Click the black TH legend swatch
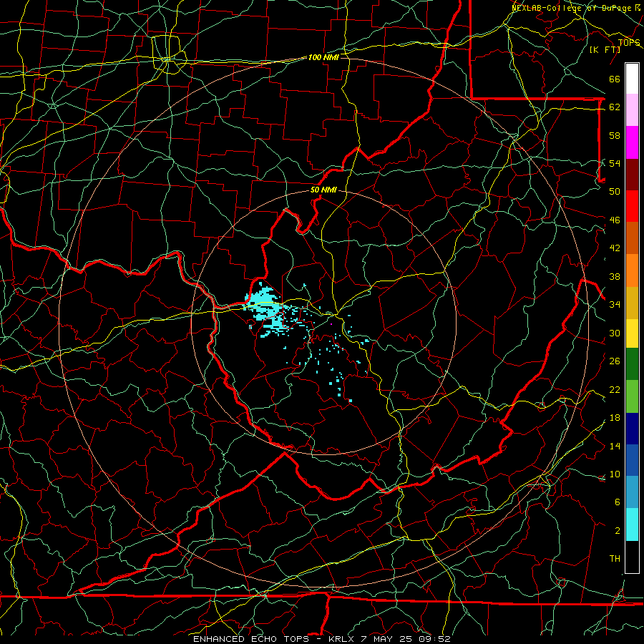 tap(632, 557)
